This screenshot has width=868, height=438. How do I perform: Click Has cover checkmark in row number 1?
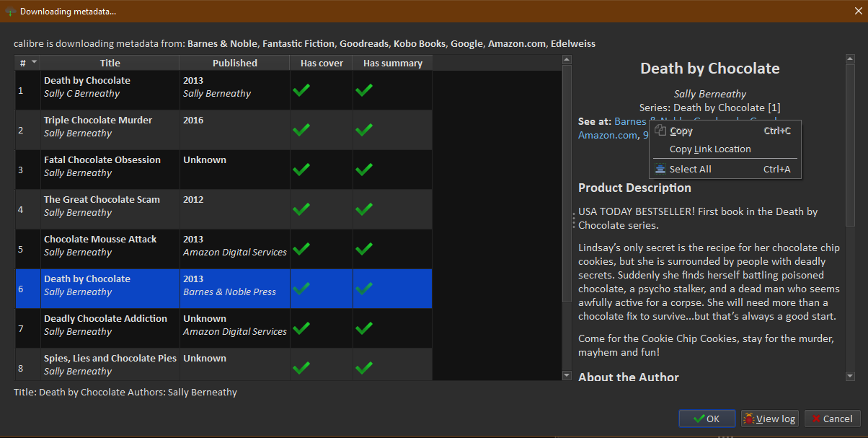(301, 90)
